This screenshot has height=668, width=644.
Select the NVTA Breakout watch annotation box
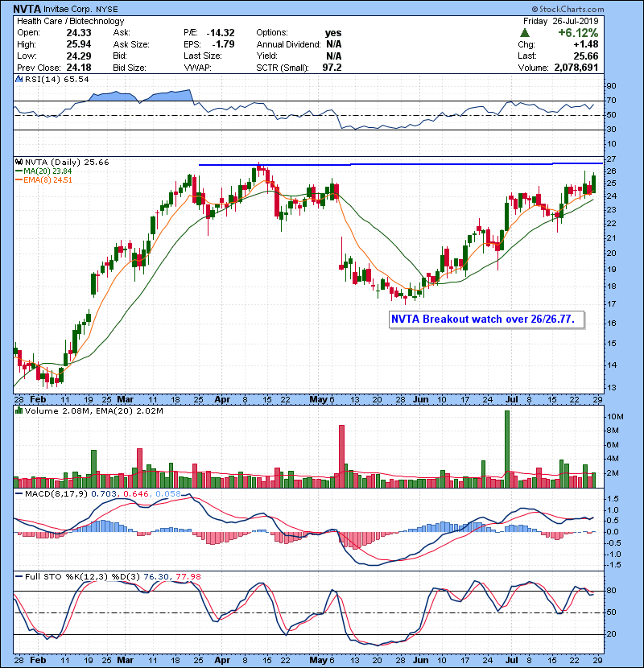coord(485,319)
